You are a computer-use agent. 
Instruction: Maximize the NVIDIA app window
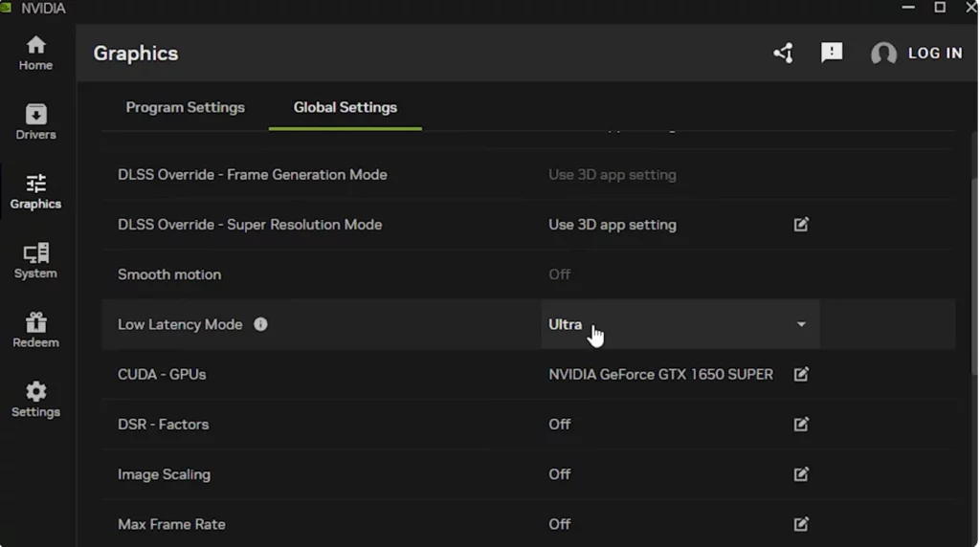[x=940, y=7]
